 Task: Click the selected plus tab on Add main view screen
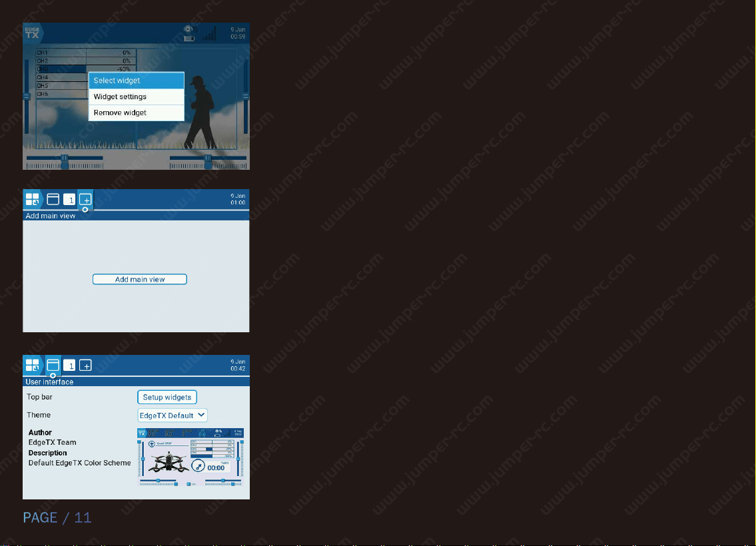click(x=85, y=200)
